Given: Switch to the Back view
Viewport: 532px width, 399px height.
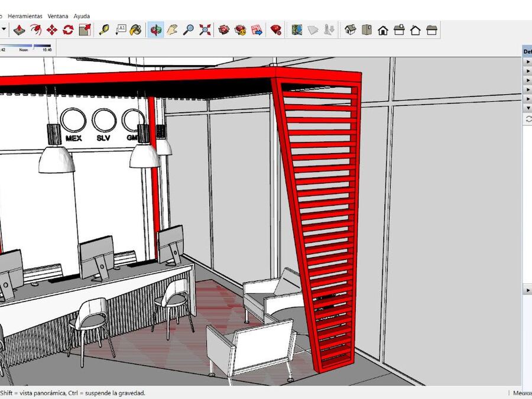Looking at the screenshot, I should pyautogui.click(x=416, y=30).
